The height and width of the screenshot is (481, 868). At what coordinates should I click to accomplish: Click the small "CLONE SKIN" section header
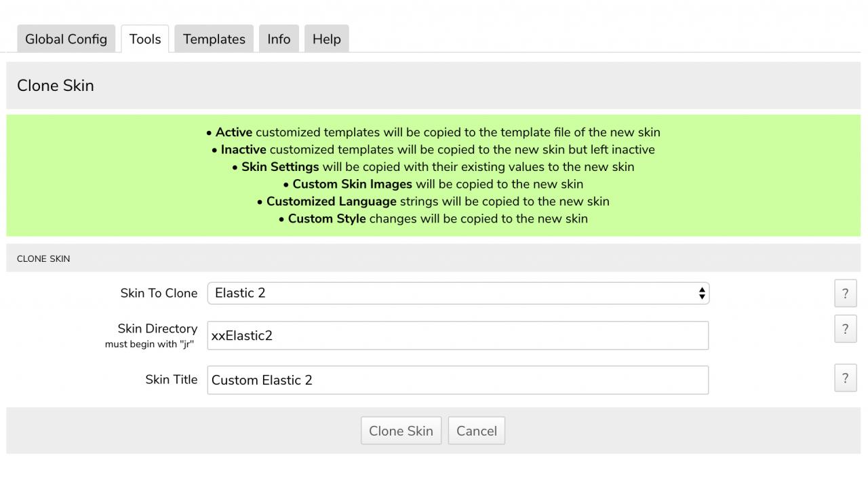pos(43,258)
